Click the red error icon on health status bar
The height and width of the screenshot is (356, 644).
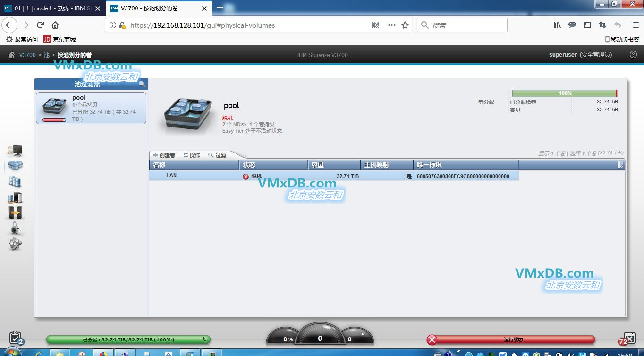(x=432, y=339)
